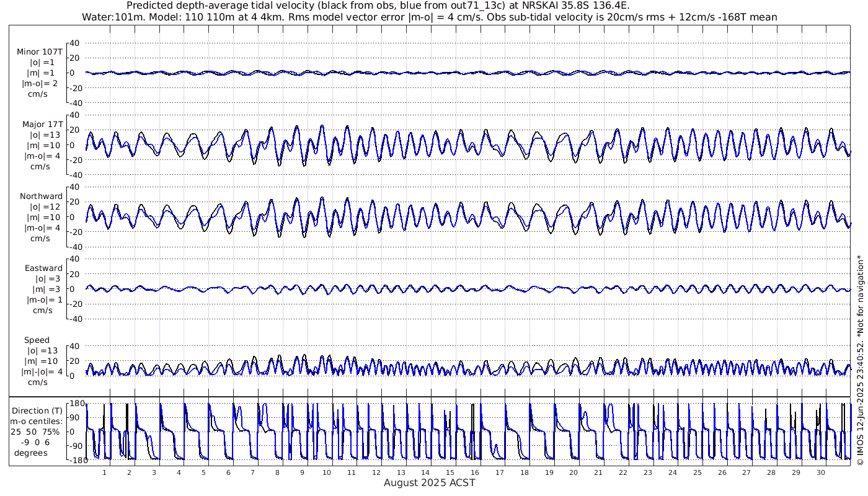Select day 30 on the time axis
Viewport: 868px width, 496px height.
coord(820,472)
